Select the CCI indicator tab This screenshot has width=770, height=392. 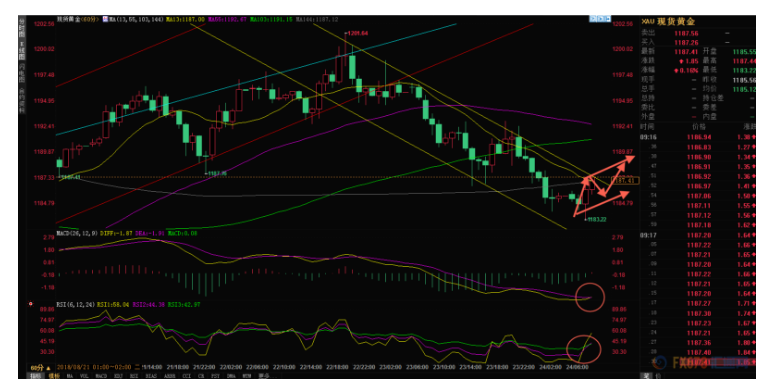point(187,376)
